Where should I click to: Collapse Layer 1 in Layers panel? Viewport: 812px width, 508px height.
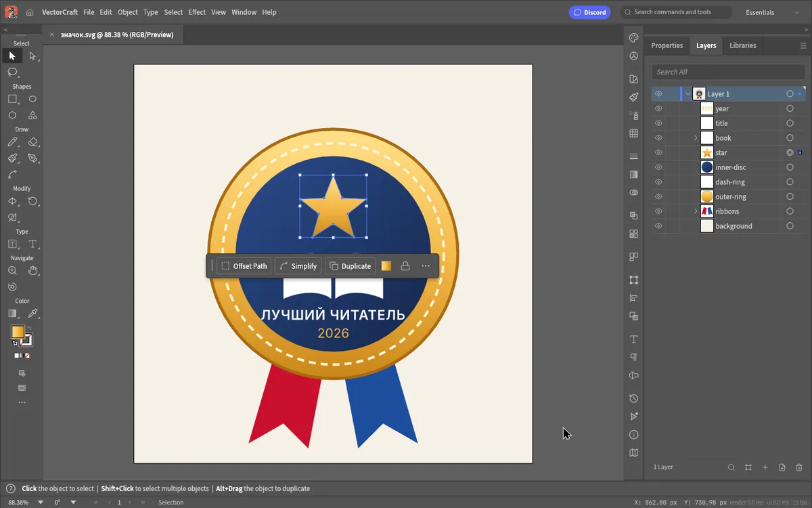point(688,94)
